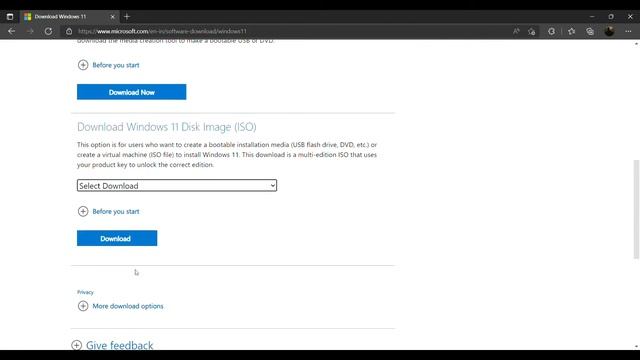View site information lock icon
This screenshot has width=640, height=360.
click(x=69, y=31)
